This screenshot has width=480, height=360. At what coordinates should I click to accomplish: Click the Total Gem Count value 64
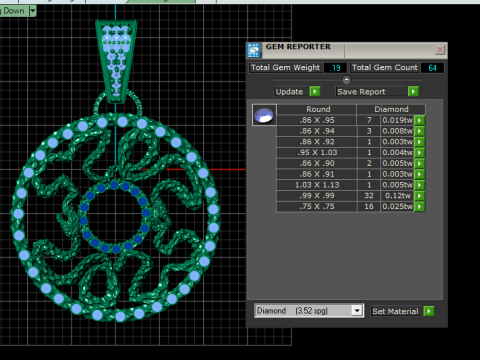click(x=432, y=68)
